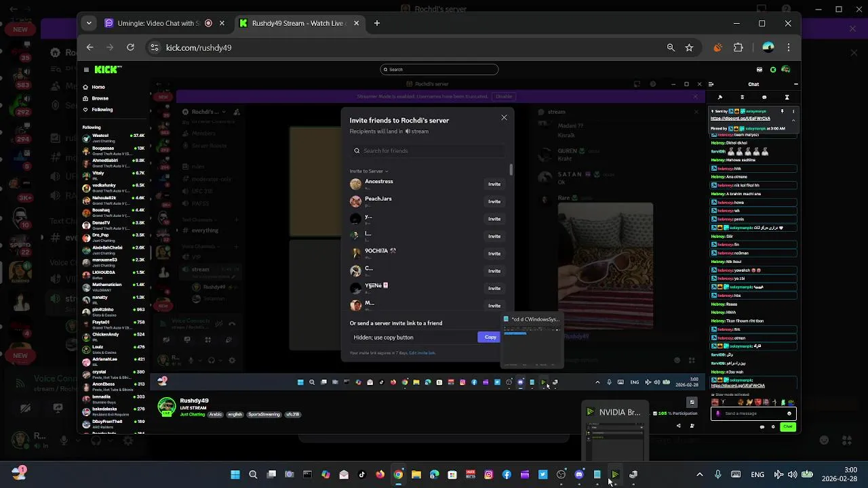
Task: Unpin the pinned chat message
Action: click(x=782, y=111)
